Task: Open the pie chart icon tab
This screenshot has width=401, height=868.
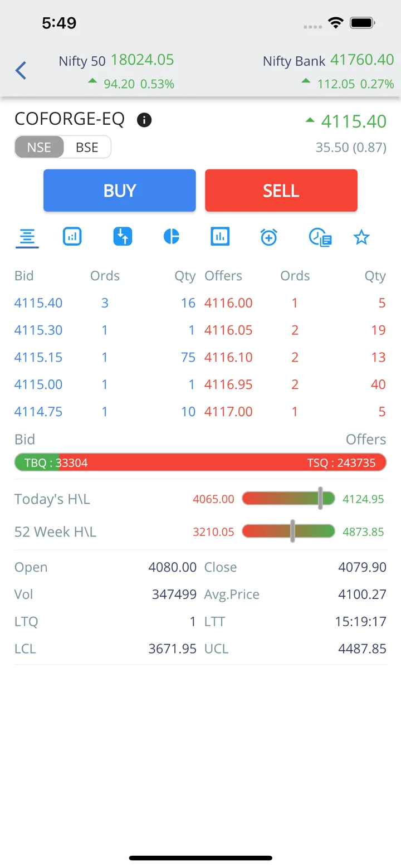Action: 172,237
